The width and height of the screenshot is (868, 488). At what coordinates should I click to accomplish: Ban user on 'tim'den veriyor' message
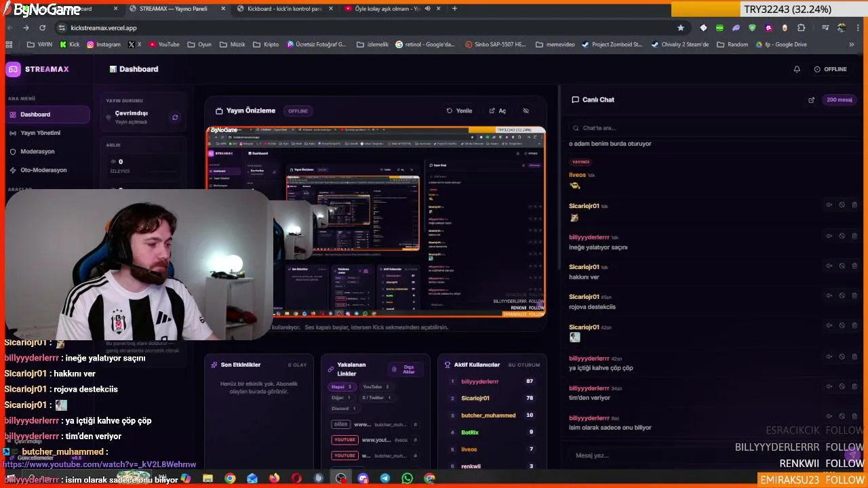coord(842,386)
